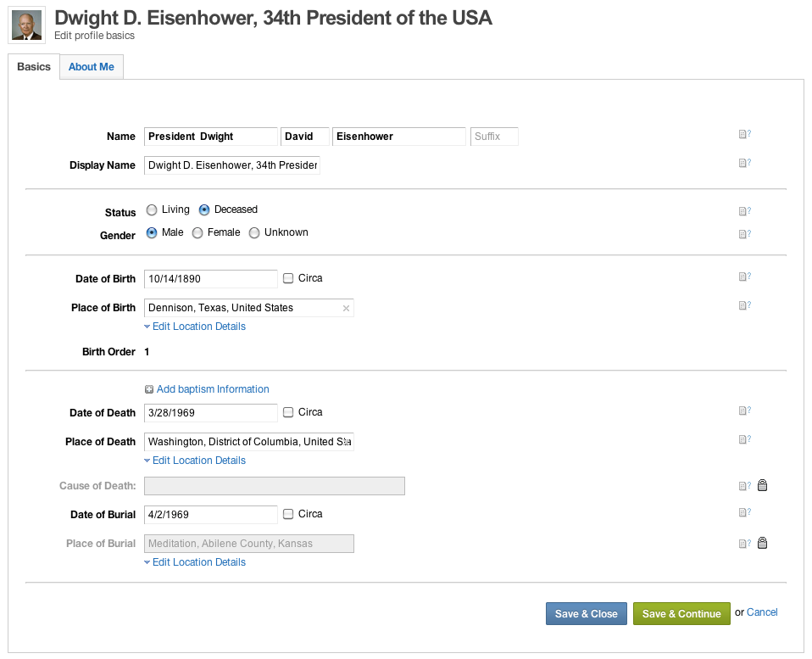Image resolution: width=812 pixels, height=659 pixels.
Task: Click the help icon beside Name row
Action: coord(745,134)
